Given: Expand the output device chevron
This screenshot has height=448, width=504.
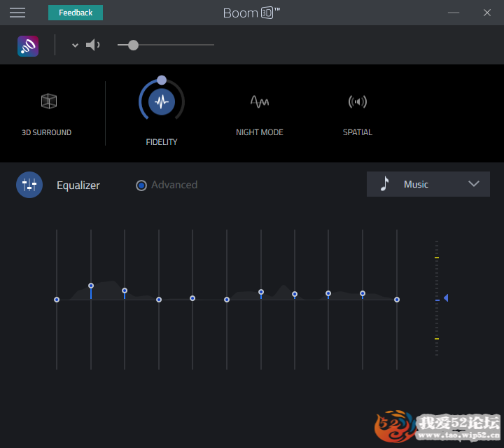Looking at the screenshot, I should pyautogui.click(x=75, y=45).
